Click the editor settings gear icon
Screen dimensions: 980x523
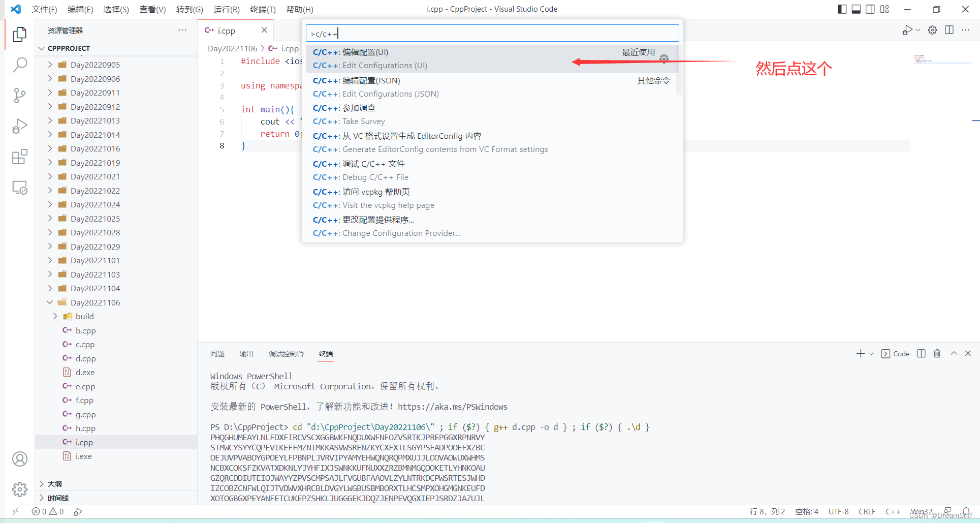tap(932, 30)
